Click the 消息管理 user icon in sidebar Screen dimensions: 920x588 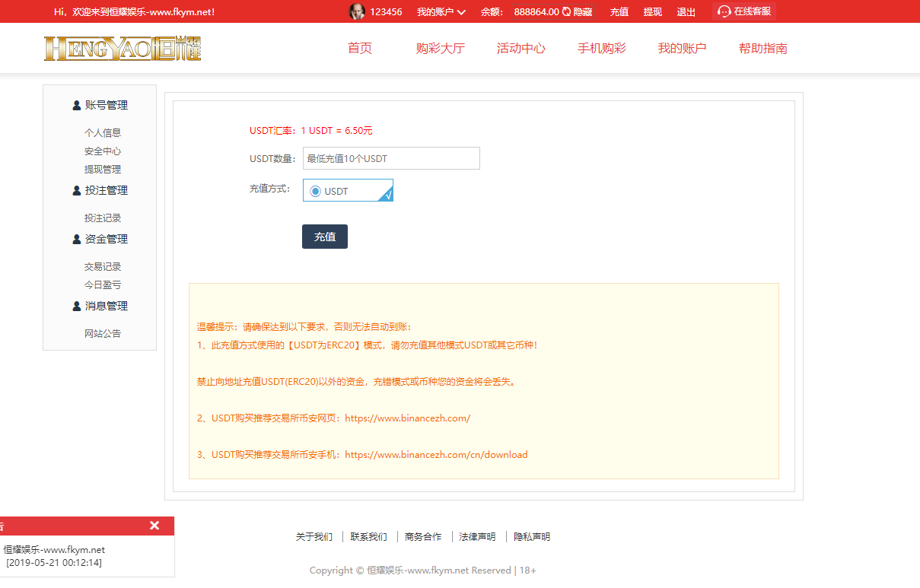(x=75, y=306)
